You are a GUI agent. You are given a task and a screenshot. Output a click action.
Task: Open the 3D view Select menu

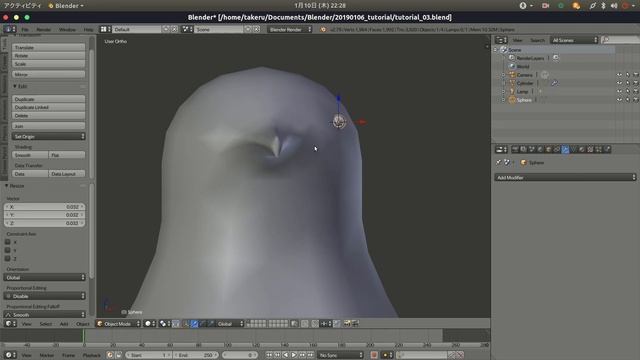46,324
